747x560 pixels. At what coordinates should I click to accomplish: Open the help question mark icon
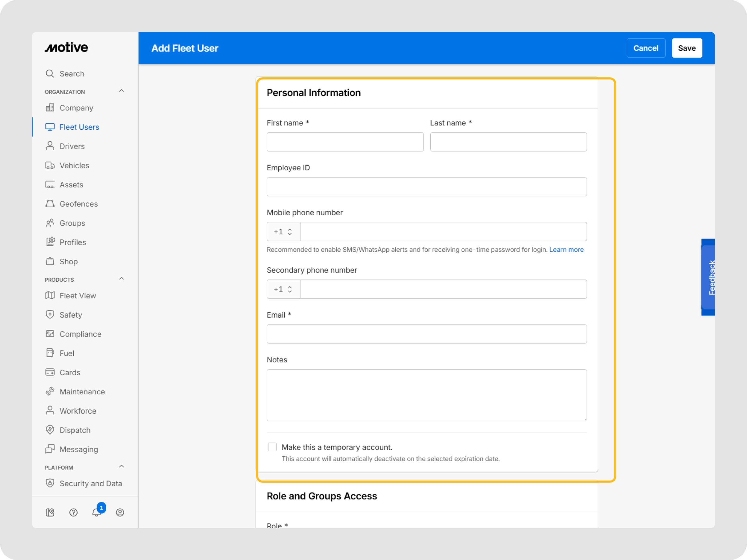(x=73, y=512)
